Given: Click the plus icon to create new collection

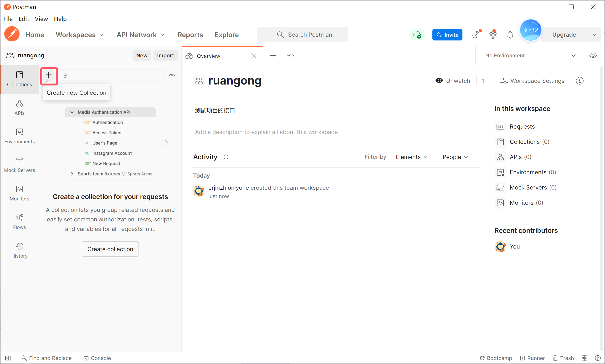Looking at the screenshot, I should tap(49, 75).
